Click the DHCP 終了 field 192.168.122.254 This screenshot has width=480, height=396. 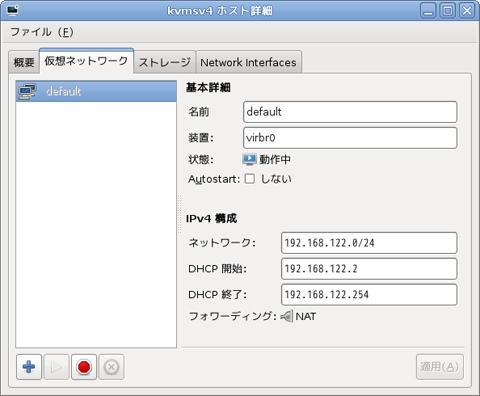[x=369, y=295]
